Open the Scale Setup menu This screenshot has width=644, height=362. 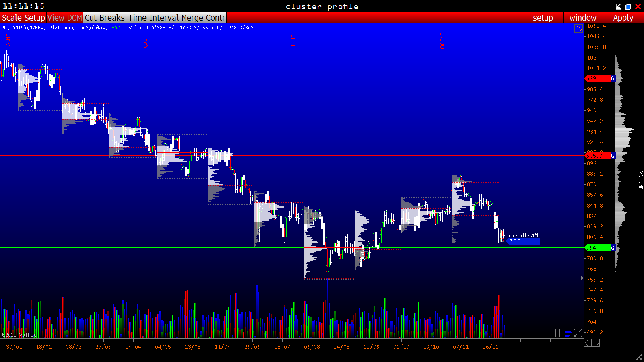[23, 18]
